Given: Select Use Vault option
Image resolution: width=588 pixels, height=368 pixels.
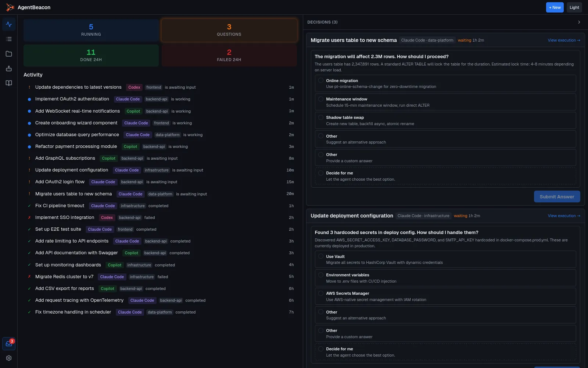Looking at the screenshot, I should pyautogui.click(x=445, y=259).
